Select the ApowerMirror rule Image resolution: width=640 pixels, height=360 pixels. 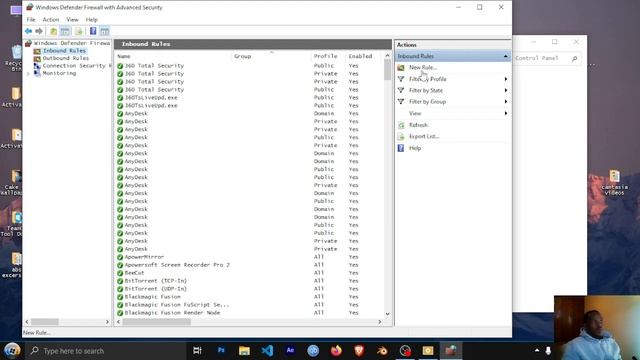(144, 257)
